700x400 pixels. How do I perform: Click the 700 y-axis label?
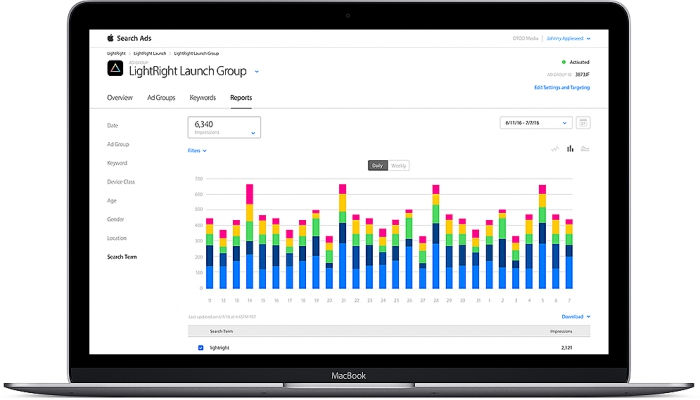point(199,179)
